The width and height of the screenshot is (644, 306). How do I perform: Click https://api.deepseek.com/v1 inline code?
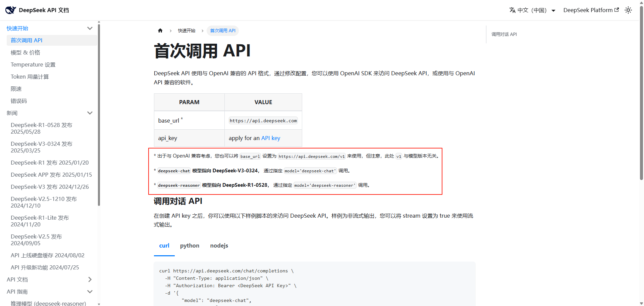tap(312, 156)
